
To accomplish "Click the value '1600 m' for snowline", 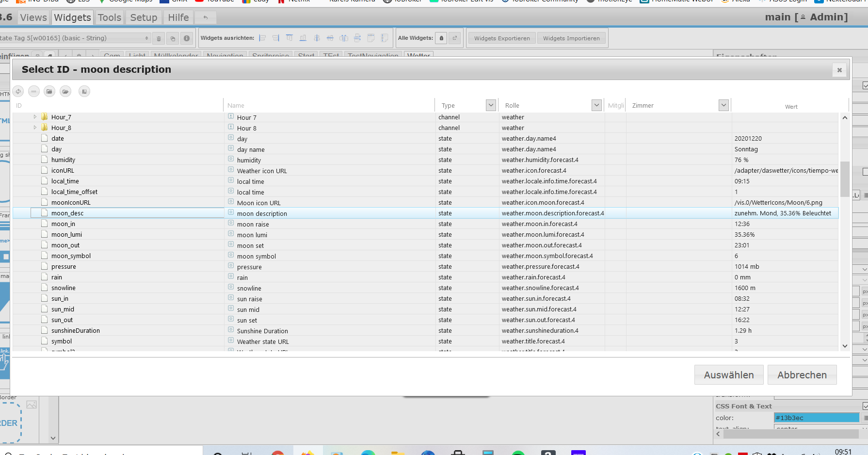I will coord(745,288).
